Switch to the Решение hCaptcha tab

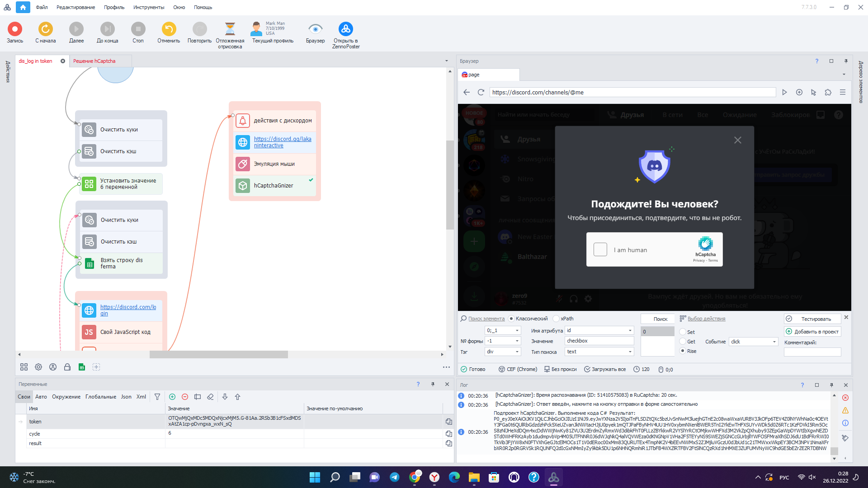point(94,61)
